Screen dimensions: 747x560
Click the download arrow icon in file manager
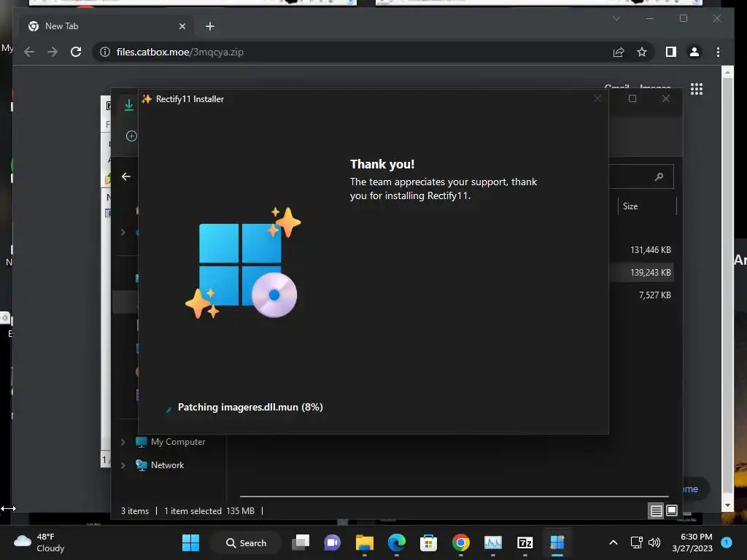(x=128, y=105)
